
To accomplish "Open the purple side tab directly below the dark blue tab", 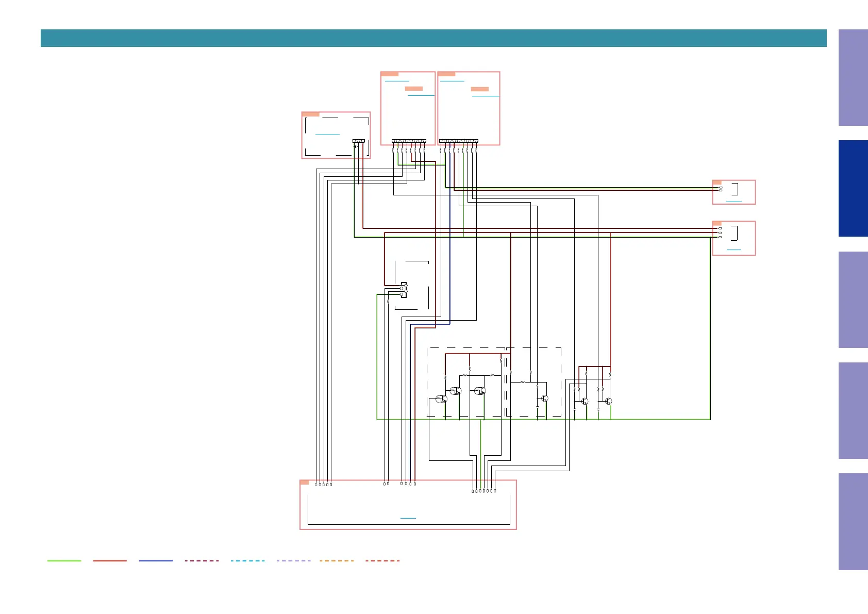I will pos(853,300).
